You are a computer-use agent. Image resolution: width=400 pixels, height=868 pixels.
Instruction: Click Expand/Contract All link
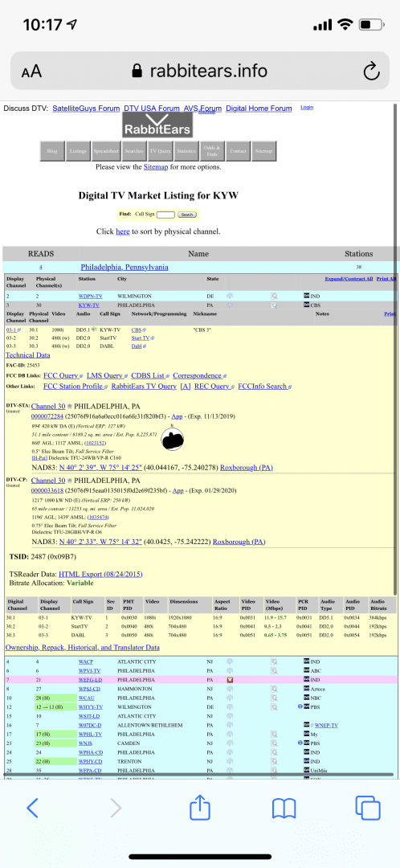(349, 279)
